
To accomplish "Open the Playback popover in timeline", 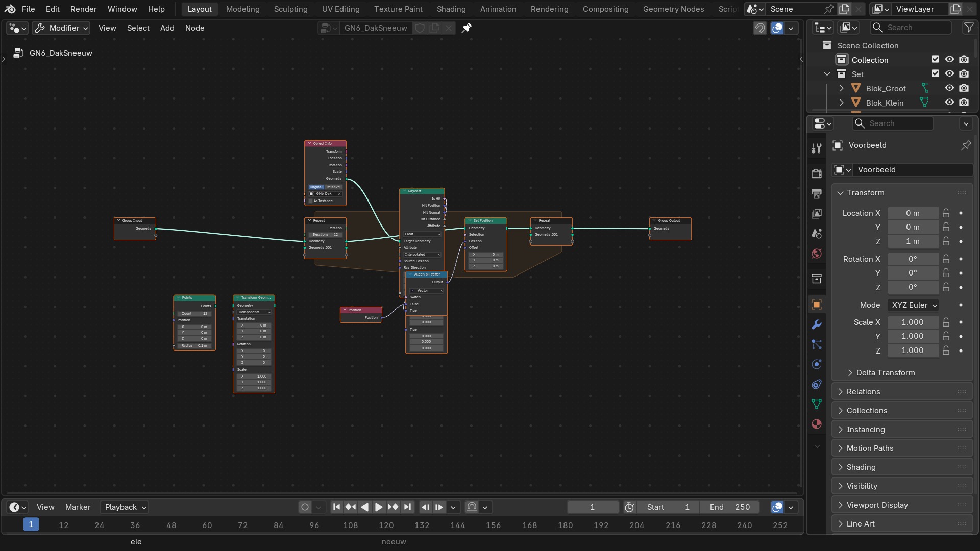I will click(x=126, y=507).
